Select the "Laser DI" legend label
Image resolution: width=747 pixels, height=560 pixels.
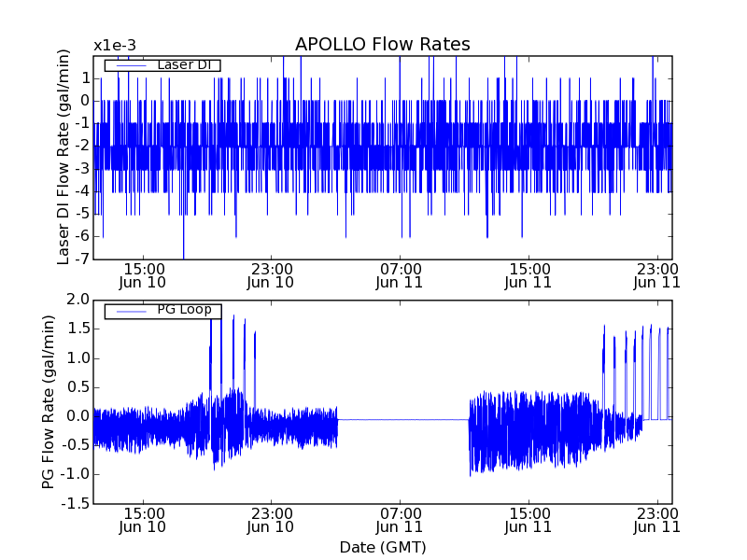point(182,64)
